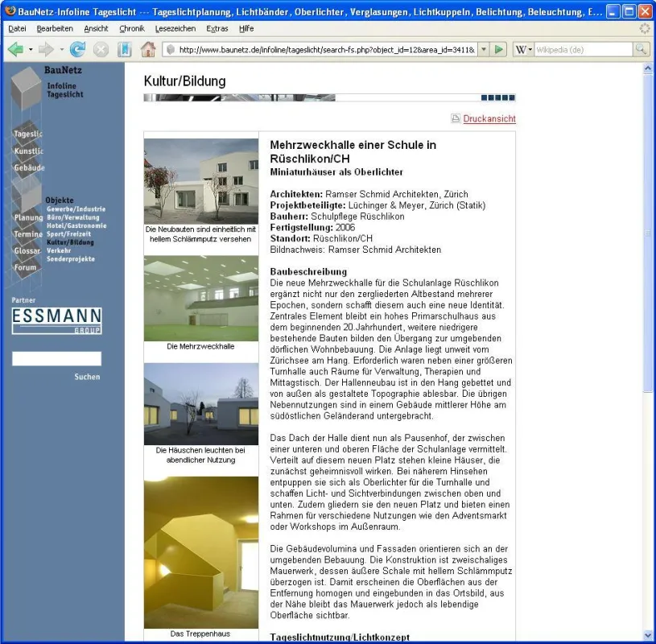
Task: Click the BauNetz cube logo
Action: click(x=26, y=88)
